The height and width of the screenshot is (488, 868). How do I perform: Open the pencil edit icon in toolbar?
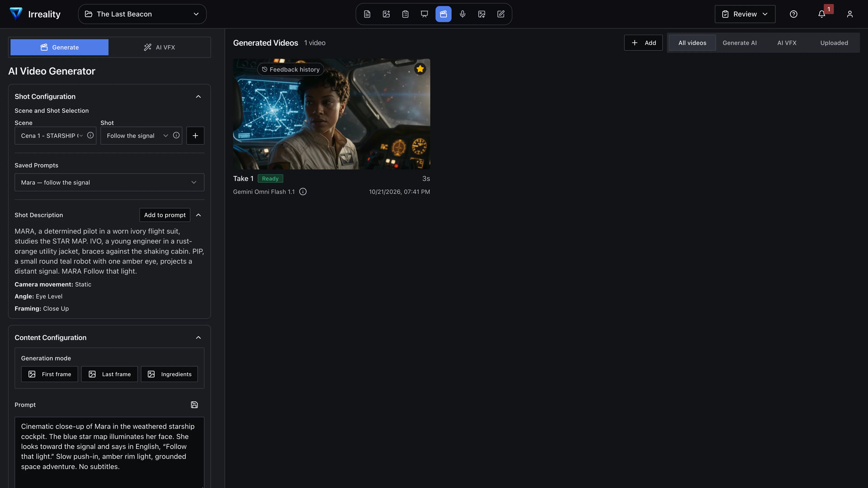pos(501,14)
